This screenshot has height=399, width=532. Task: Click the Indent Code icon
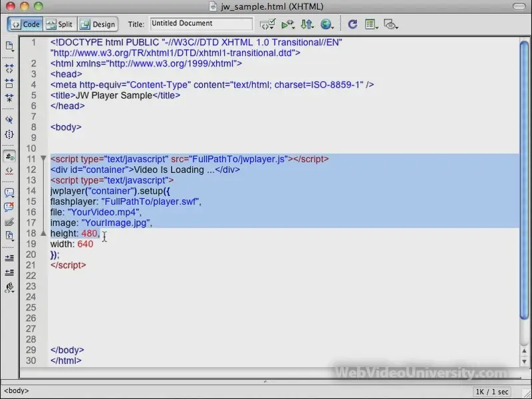(9, 258)
